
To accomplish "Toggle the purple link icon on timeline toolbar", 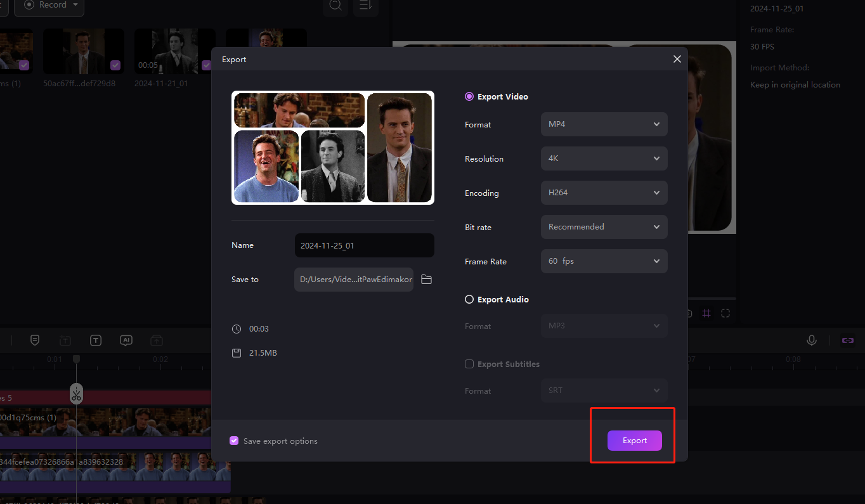I will (x=848, y=340).
